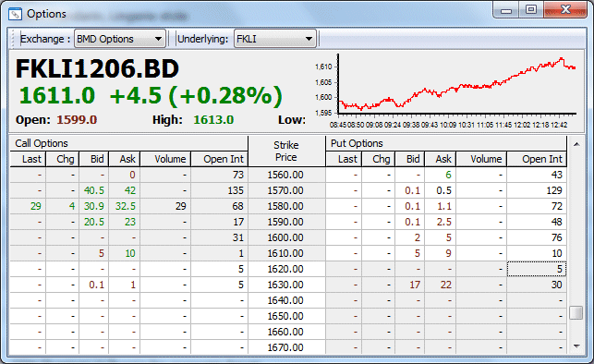Click the Put Options group header
Image resolution: width=594 pixels, height=364 pixels.
(446, 143)
